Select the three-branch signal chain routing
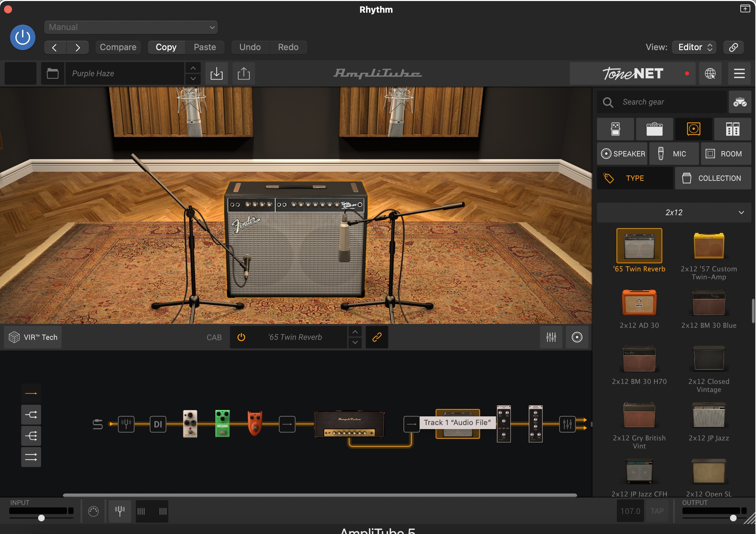756x534 pixels. (31, 436)
